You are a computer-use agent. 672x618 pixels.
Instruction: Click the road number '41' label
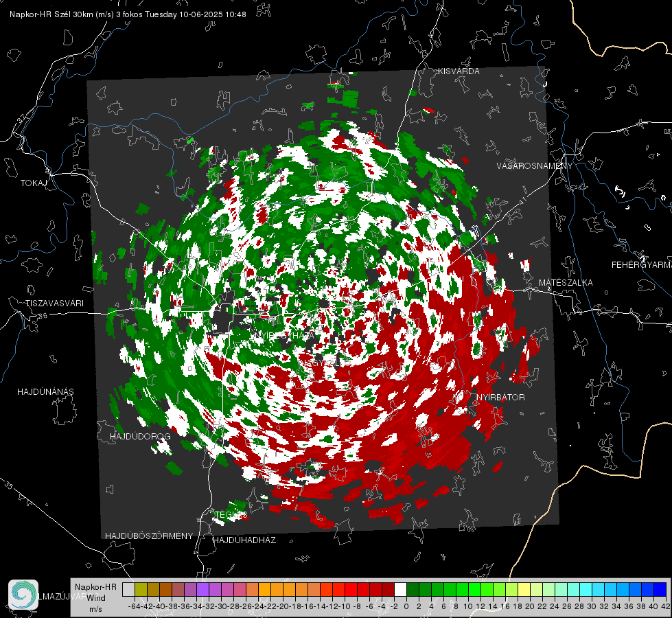(522, 201)
